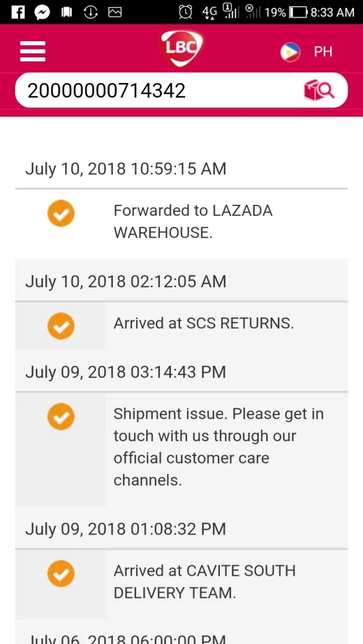The image size is (363, 644).
Task: Open the PH country selector
Action: click(323, 52)
